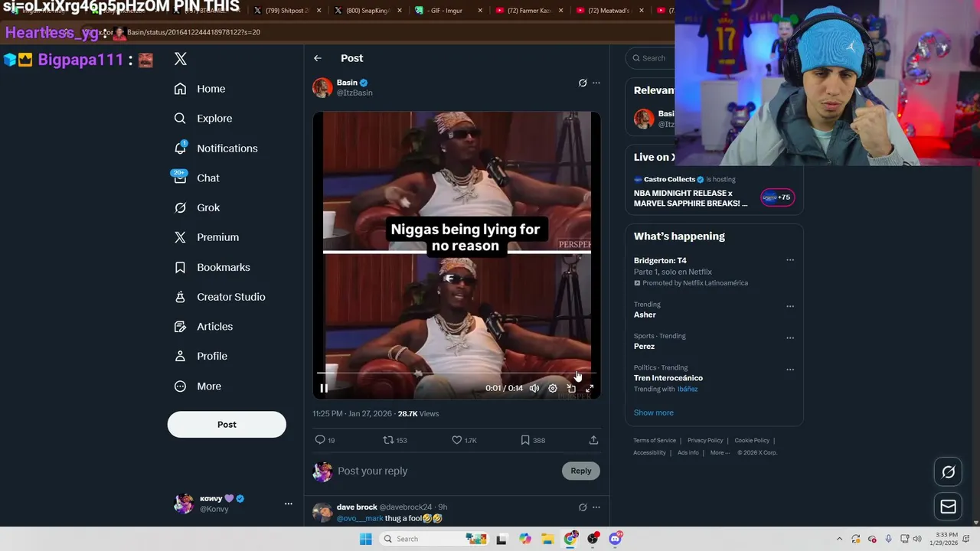The height and width of the screenshot is (551, 980).
Task: Seek along the video progress bar
Action: pos(456,373)
